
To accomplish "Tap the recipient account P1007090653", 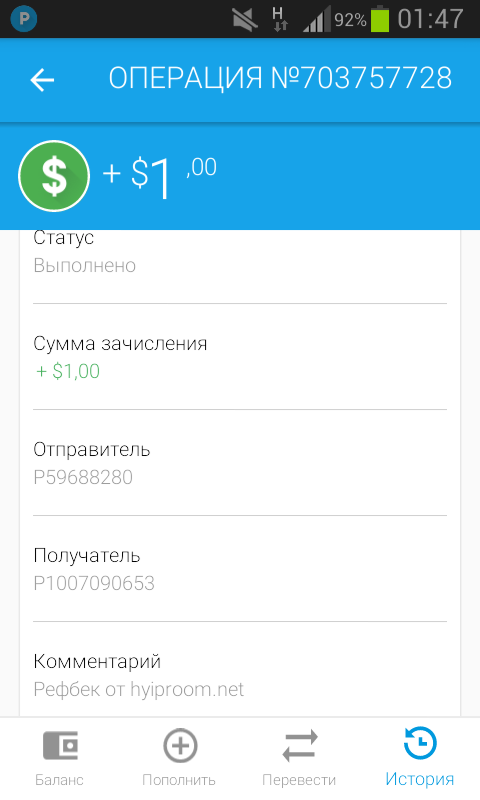I will tap(94, 583).
